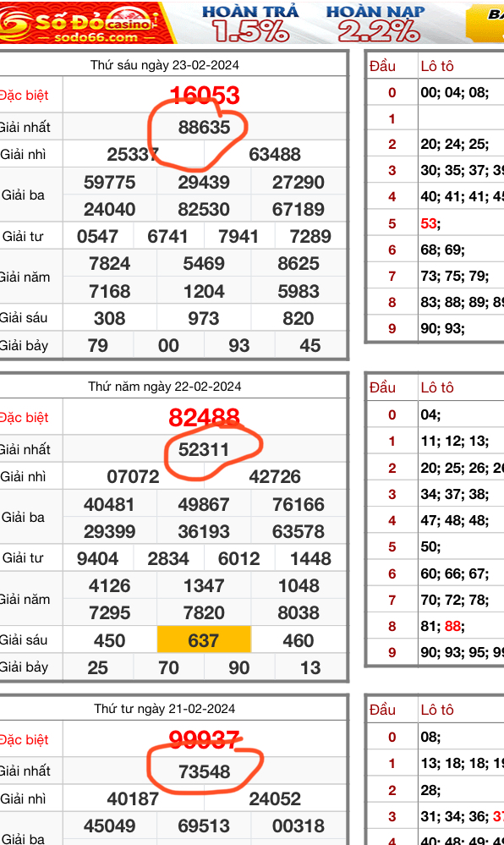The image size is (504, 845).
Task: Click the Lô tô column header of first table
Action: (x=437, y=66)
